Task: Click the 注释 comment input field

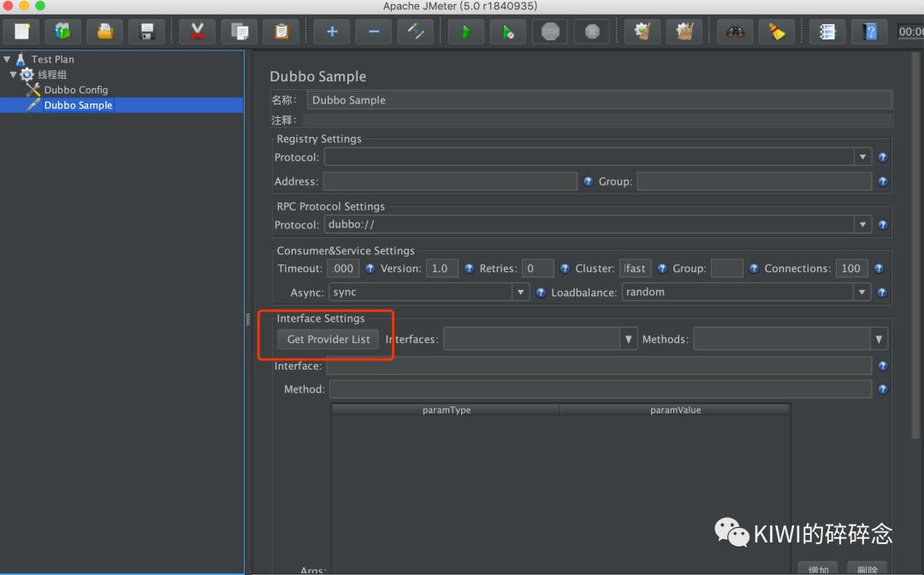Action: (x=597, y=120)
